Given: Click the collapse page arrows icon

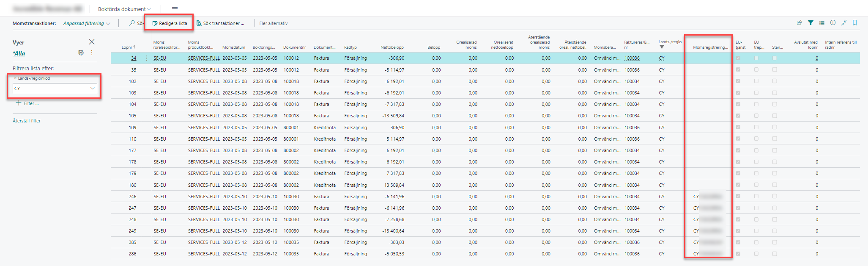Looking at the screenshot, I should click(843, 23).
